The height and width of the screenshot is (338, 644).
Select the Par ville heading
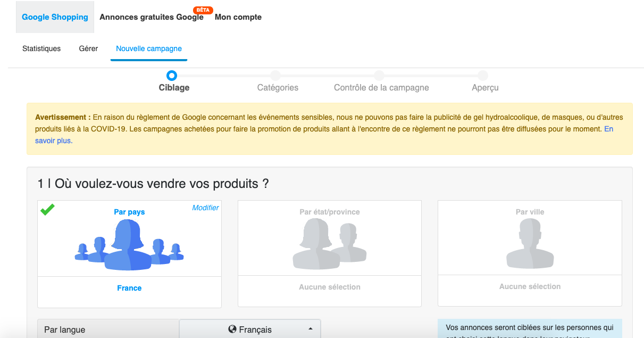530,212
